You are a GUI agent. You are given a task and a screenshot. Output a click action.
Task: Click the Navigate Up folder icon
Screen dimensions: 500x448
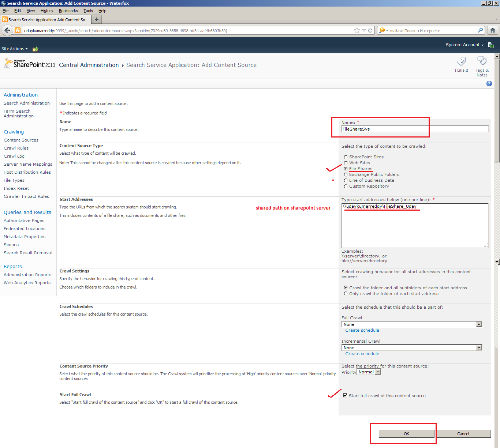coord(35,49)
